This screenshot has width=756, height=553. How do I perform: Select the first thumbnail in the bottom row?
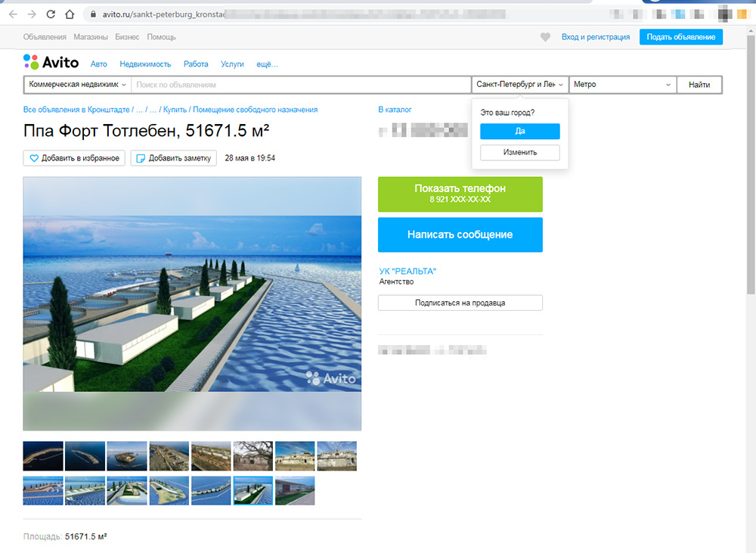click(x=43, y=491)
